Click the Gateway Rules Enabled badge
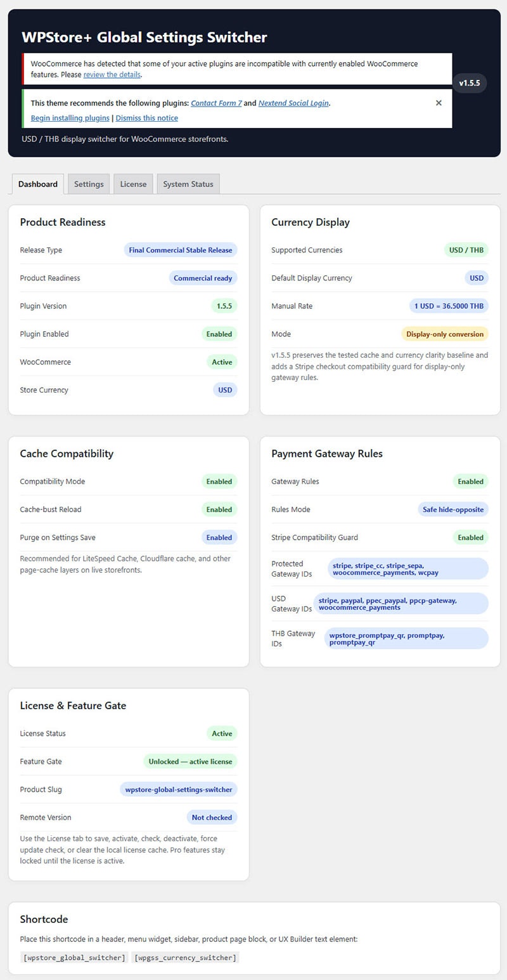This screenshot has width=507, height=980. tap(471, 481)
